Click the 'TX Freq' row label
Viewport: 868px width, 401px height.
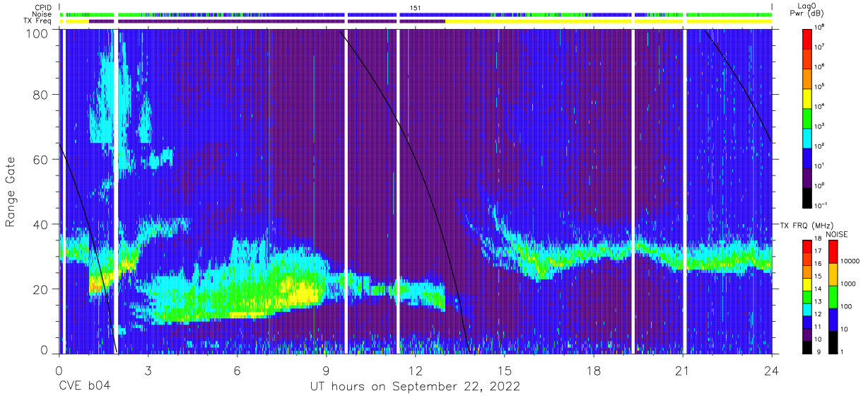tap(37, 21)
